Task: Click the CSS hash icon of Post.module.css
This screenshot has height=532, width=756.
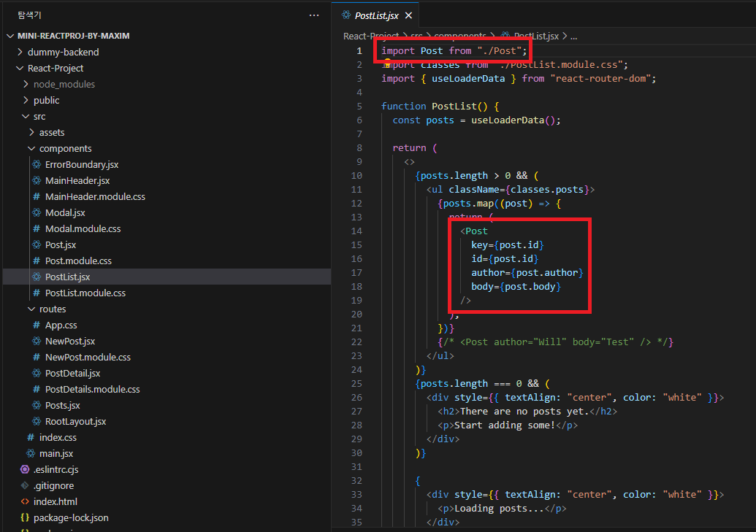Action: click(x=37, y=261)
